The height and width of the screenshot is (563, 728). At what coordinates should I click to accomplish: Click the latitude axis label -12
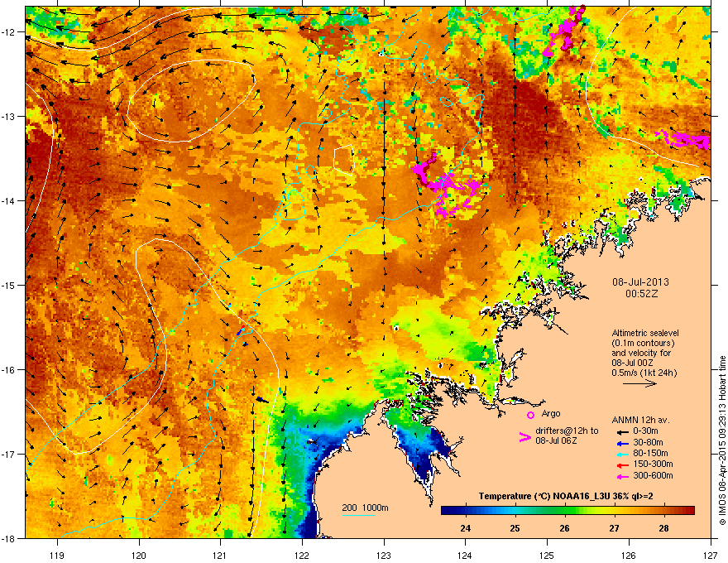tap(9, 32)
